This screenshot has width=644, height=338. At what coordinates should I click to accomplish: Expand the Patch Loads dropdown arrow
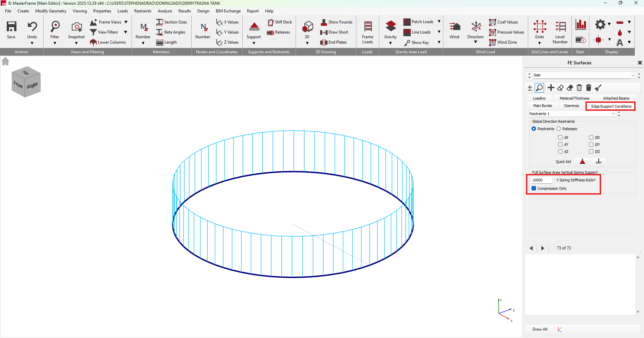point(439,22)
